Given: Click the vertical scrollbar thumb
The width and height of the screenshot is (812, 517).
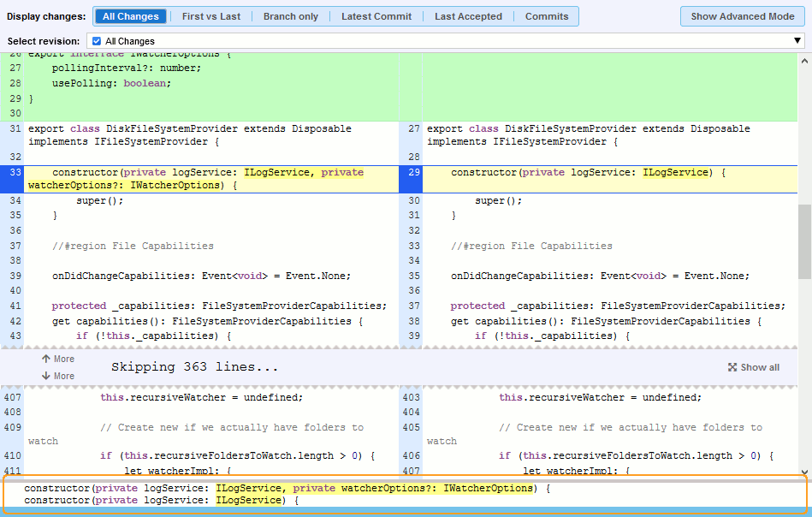Looking at the screenshot, I should [x=804, y=241].
